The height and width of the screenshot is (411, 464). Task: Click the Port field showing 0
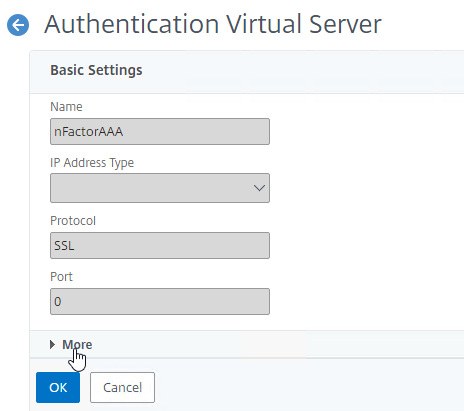pyautogui.click(x=160, y=301)
